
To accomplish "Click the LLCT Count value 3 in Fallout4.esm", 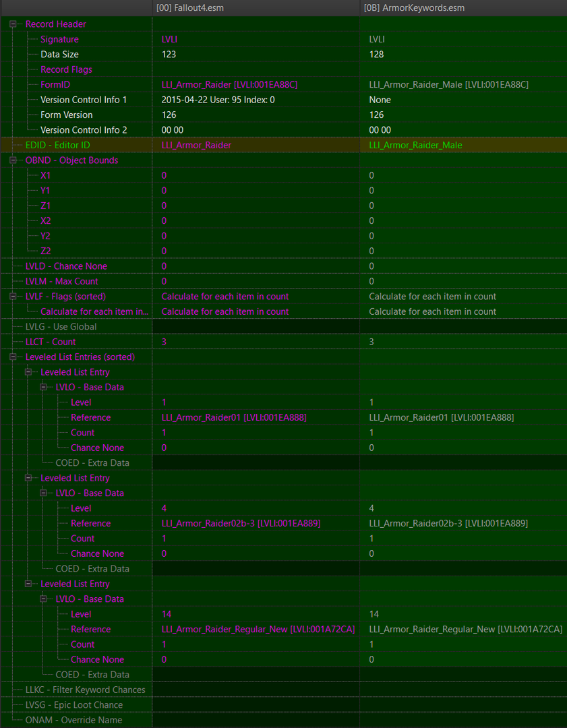I will pos(164,342).
